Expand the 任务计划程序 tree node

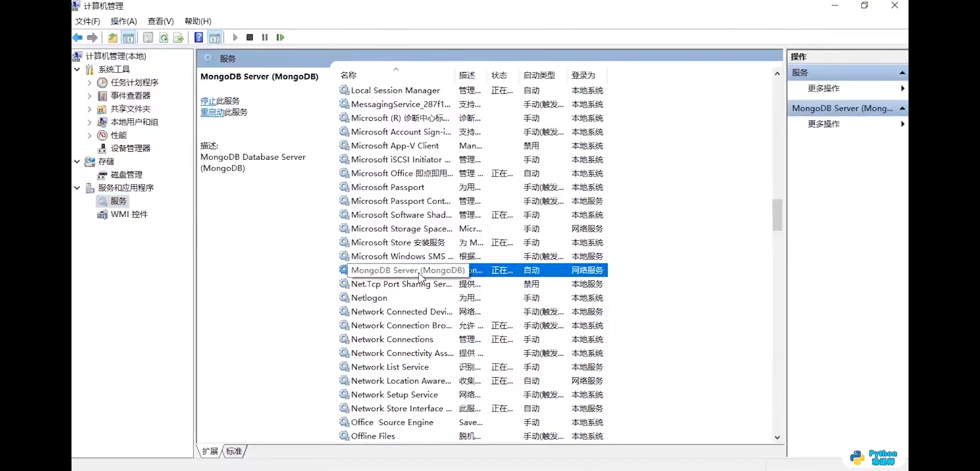point(89,82)
